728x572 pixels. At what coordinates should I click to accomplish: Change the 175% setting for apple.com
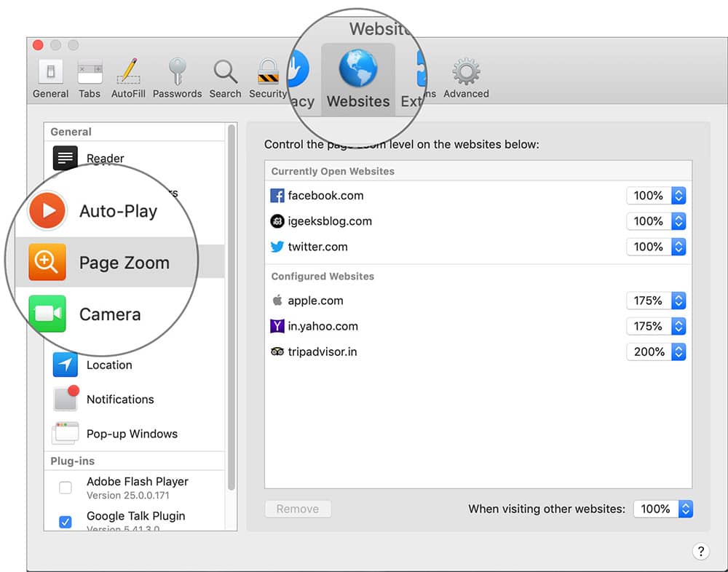point(678,301)
